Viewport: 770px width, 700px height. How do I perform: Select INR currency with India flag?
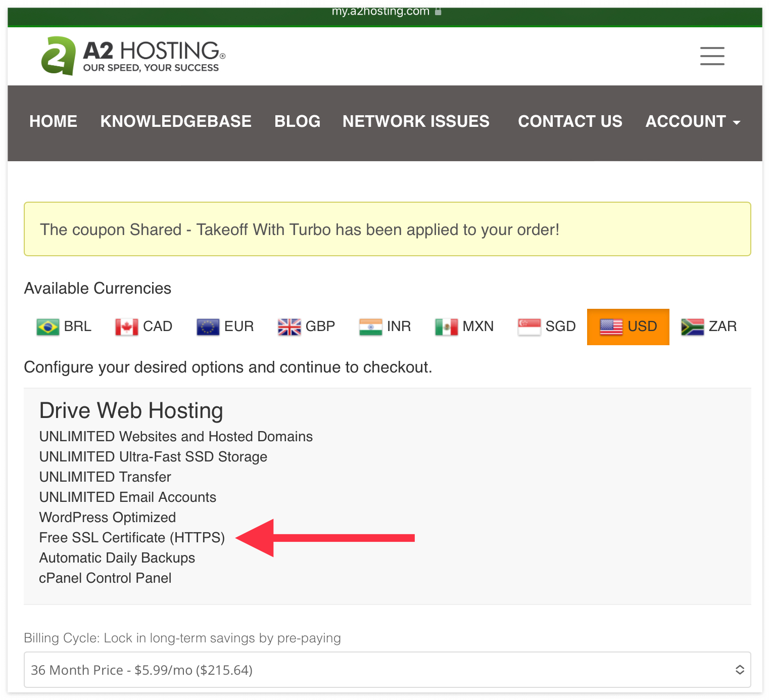click(x=385, y=326)
